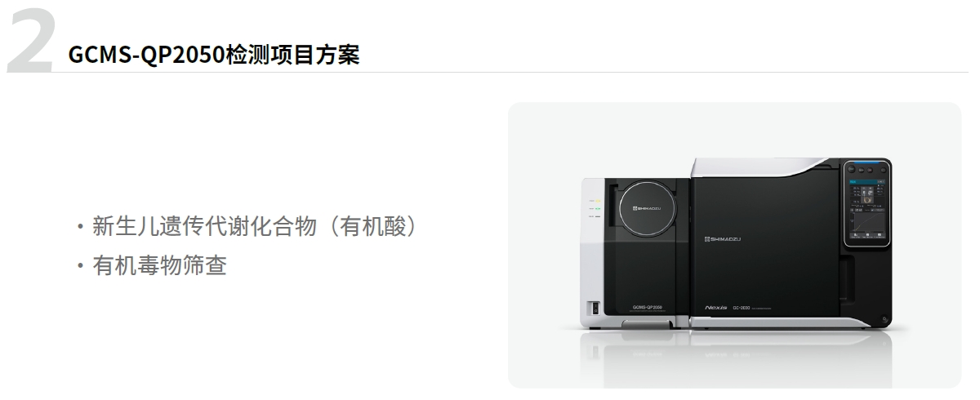Toggle the instrument power rocker switch
980x400 pixels.
point(595,308)
